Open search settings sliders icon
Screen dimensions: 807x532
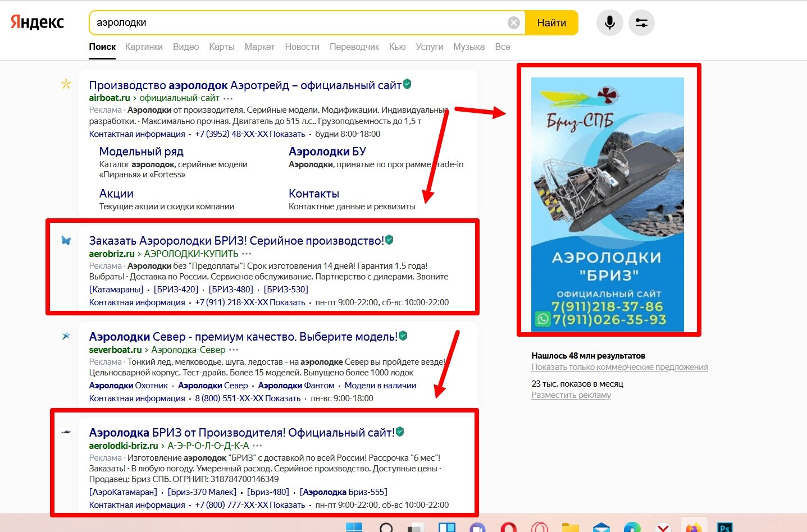641,22
